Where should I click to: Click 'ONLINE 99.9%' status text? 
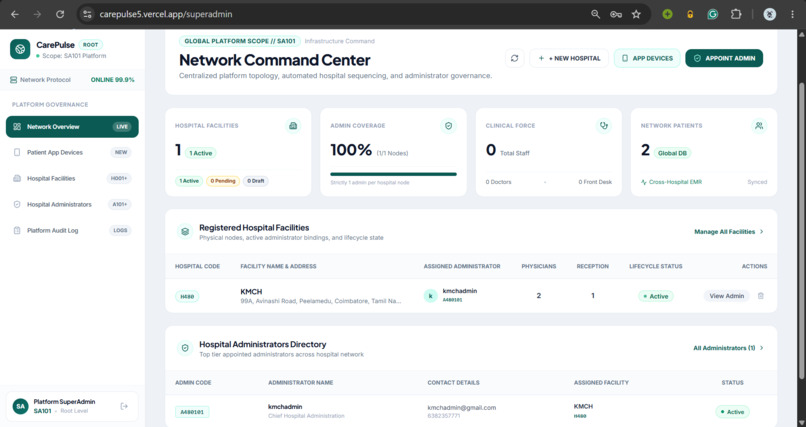pyautogui.click(x=113, y=80)
